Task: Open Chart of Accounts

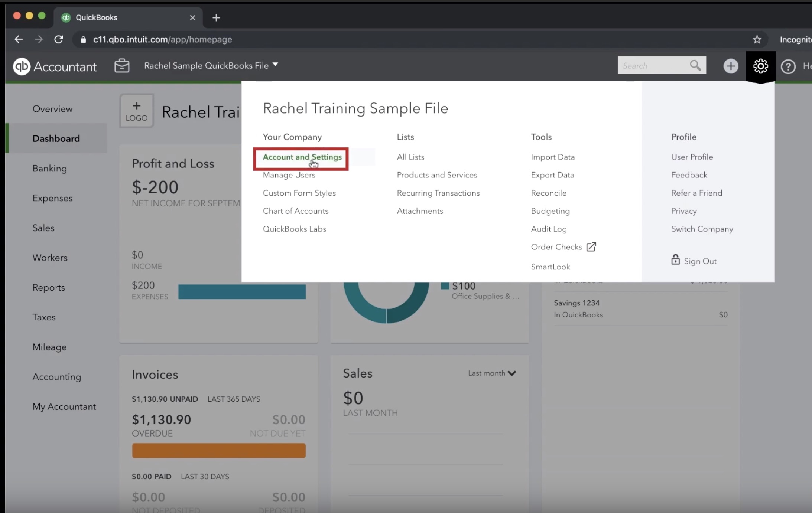Action: 295,211
